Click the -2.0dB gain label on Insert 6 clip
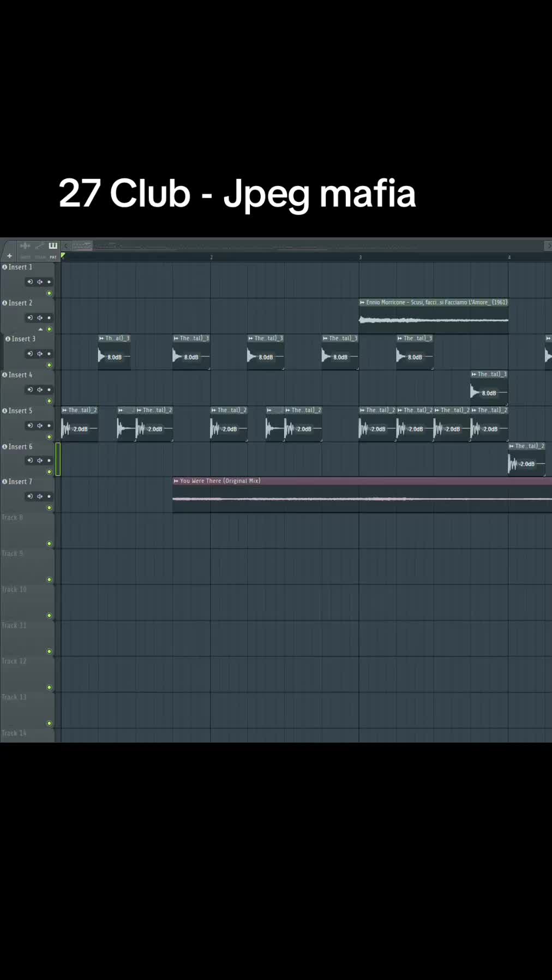Image resolution: width=552 pixels, height=980 pixels. point(527,464)
